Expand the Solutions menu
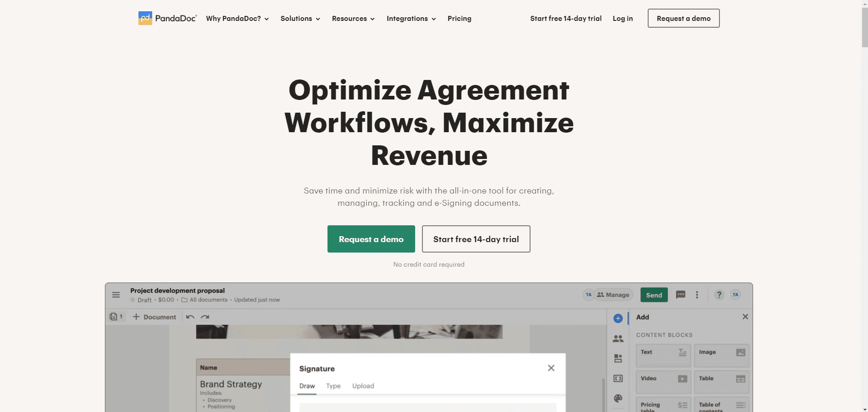This screenshot has height=412, width=868. (300, 19)
